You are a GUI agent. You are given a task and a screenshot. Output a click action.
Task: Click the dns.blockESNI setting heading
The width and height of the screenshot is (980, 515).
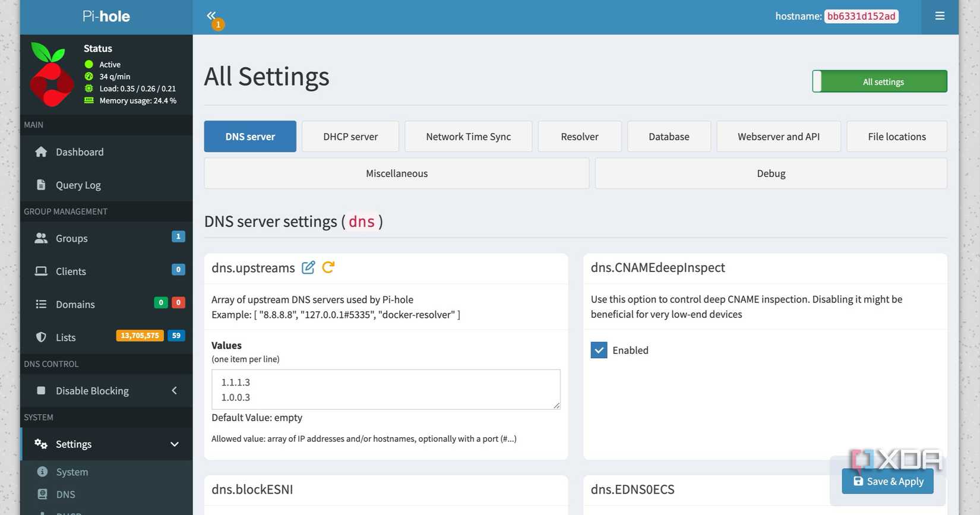point(252,489)
